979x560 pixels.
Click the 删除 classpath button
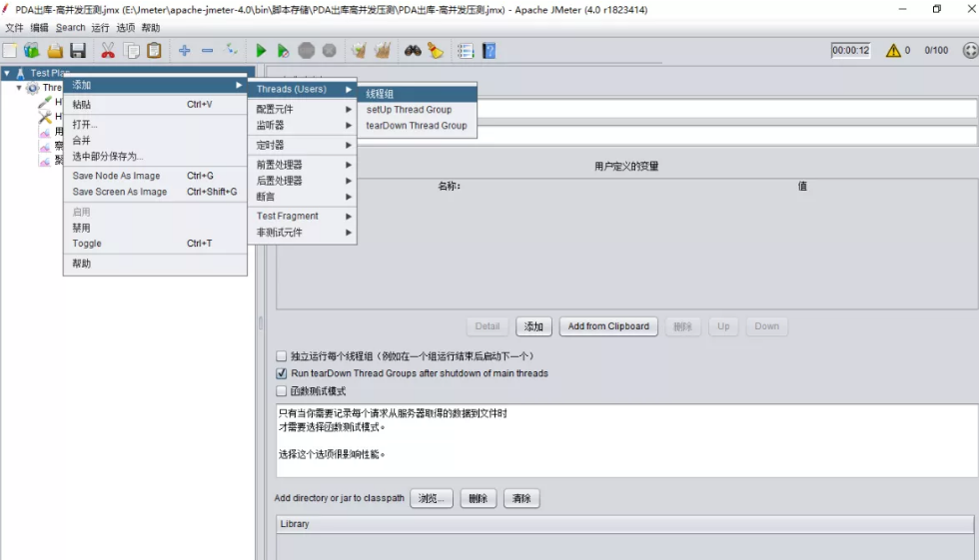[479, 498]
